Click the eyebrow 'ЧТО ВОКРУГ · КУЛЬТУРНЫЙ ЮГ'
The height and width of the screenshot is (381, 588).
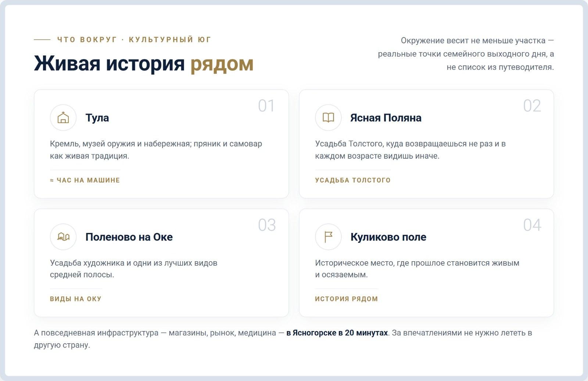click(134, 40)
